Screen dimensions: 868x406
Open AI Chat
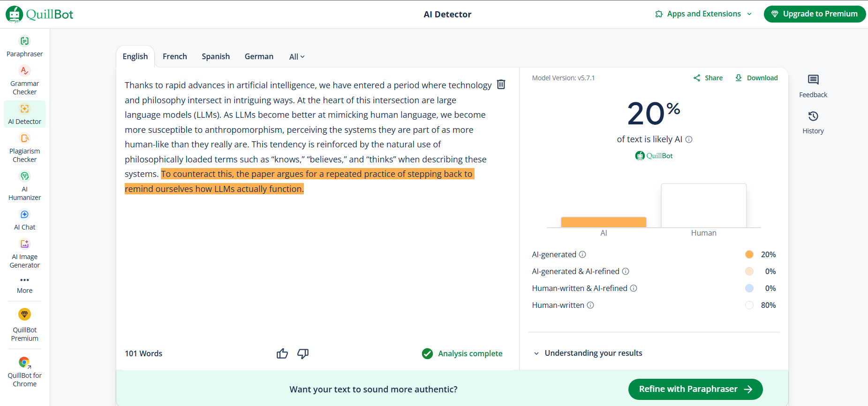click(x=24, y=219)
